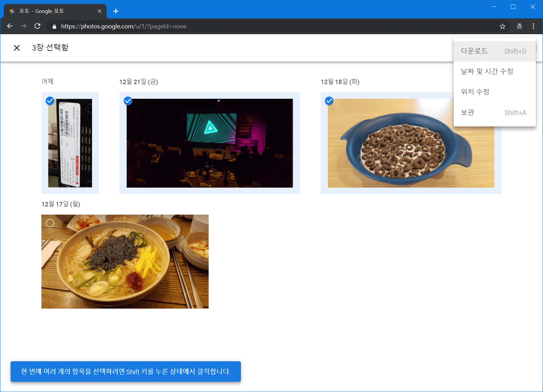Image resolution: width=543 pixels, height=392 pixels.
Task: Reload the Google Photos page
Action: pos(38,26)
